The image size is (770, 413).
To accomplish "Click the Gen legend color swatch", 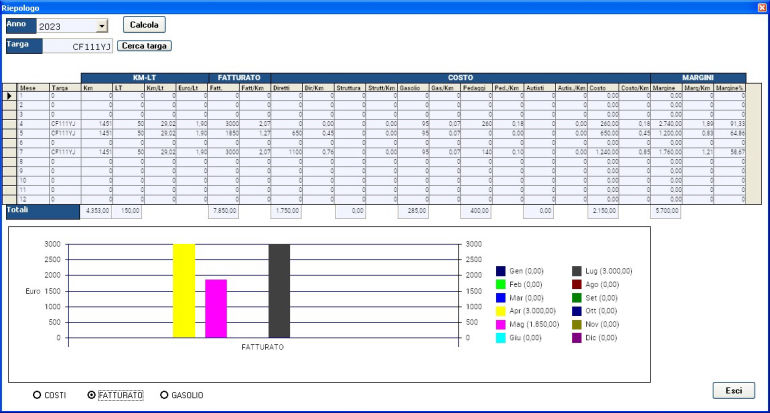I will click(x=500, y=271).
